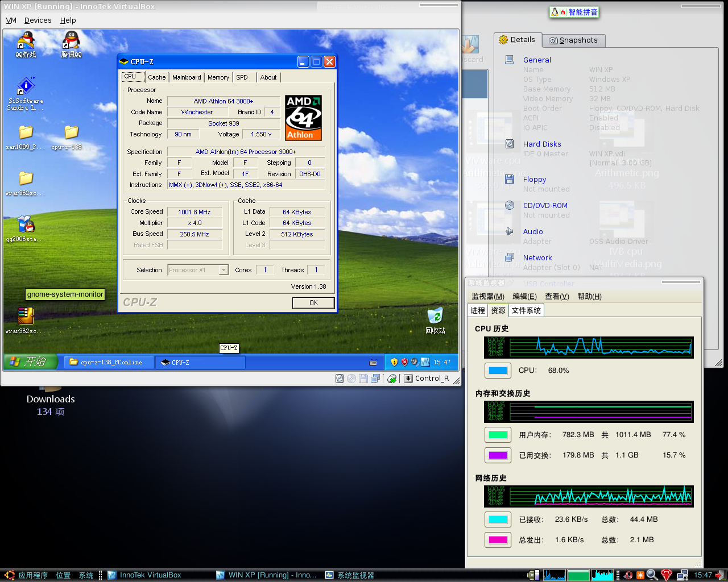The height and width of the screenshot is (582, 728).
Task: Open the Processor #1 selection dropdown
Action: [x=198, y=270]
